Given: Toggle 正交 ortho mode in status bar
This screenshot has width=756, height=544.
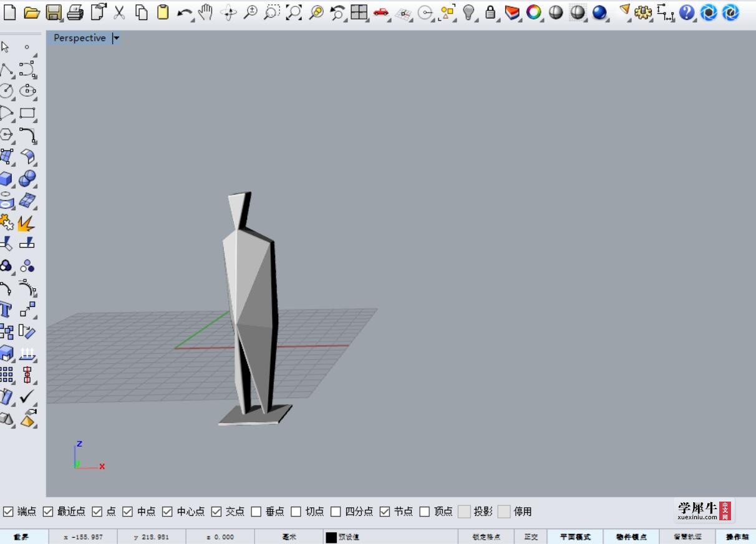Looking at the screenshot, I should pyautogui.click(x=531, y=537).
